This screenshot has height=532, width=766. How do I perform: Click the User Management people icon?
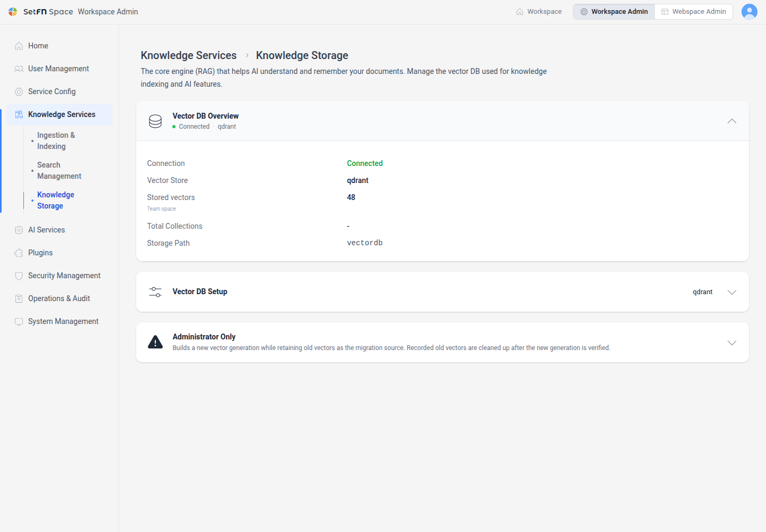pos(19,69)
